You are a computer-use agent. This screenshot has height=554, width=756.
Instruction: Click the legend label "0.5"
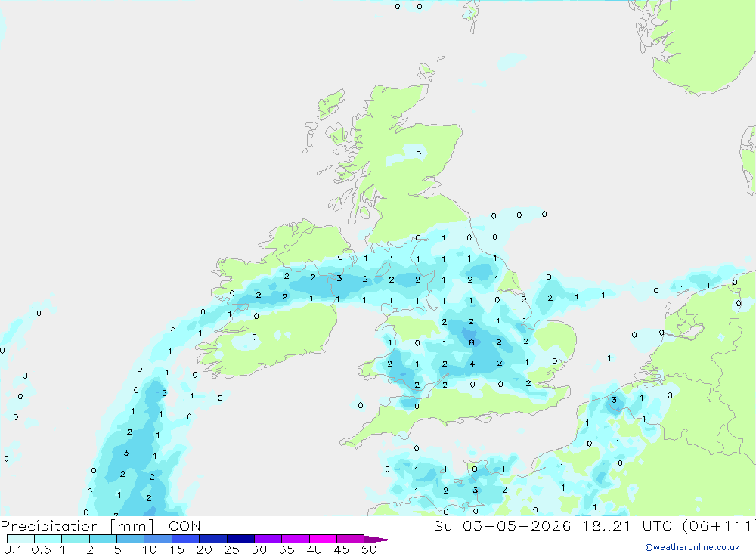(x=41, y=549)
